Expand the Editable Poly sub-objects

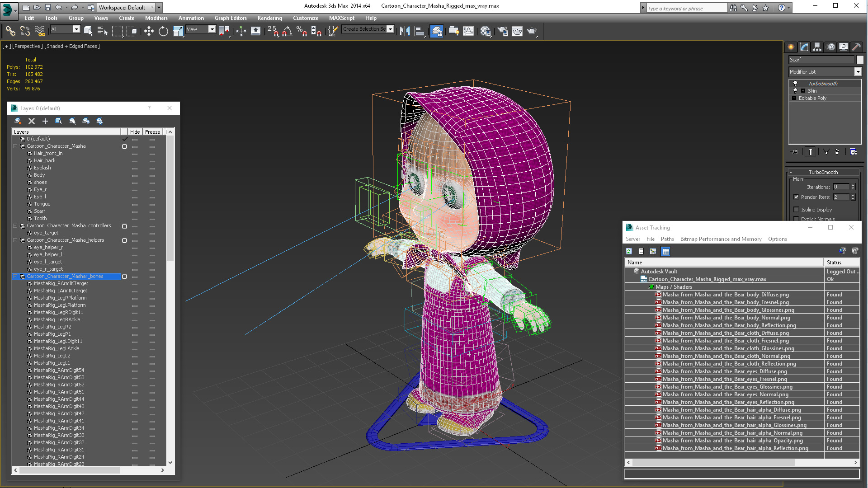[x=794, y=98]
